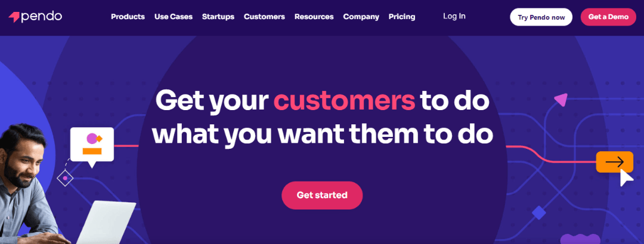Click the white mouse cursor graphic
The height and width of the screenshot is (244, 644).
tap(626, 177)
